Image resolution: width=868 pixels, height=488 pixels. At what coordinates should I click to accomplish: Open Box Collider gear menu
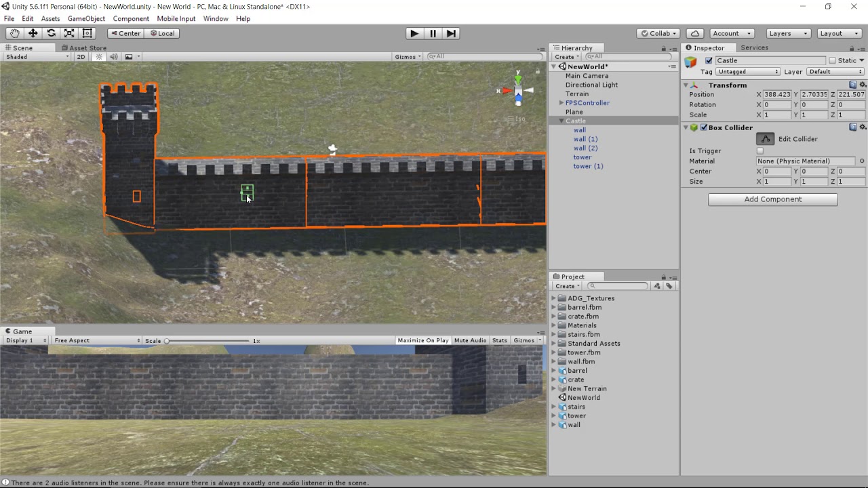863,127
